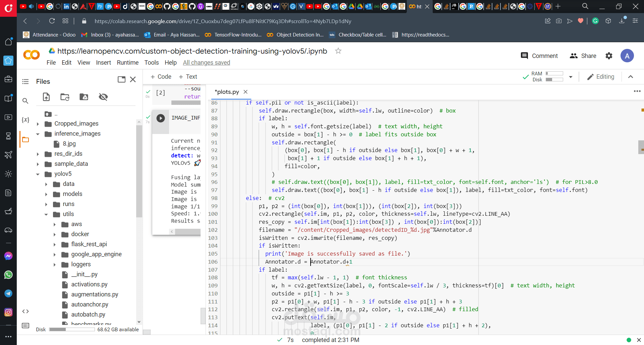644x345 pixels.
Task: Expand the Cropped_images folder
Action: pos(38,124)
